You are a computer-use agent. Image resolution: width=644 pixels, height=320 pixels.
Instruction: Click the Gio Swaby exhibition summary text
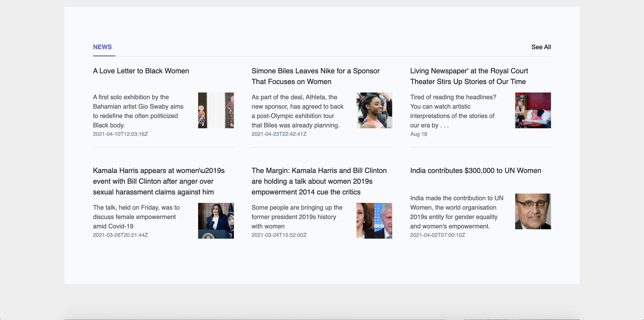[x=138, y=111]
